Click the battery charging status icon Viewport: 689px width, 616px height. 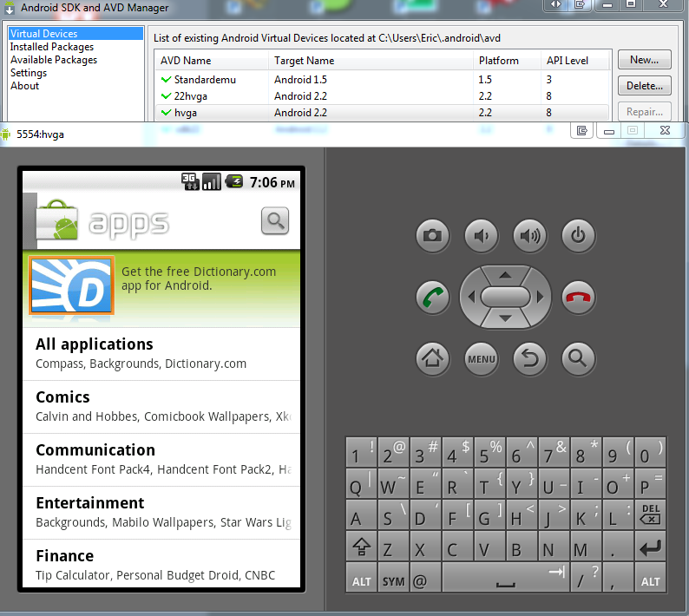(x=233, y=181)
